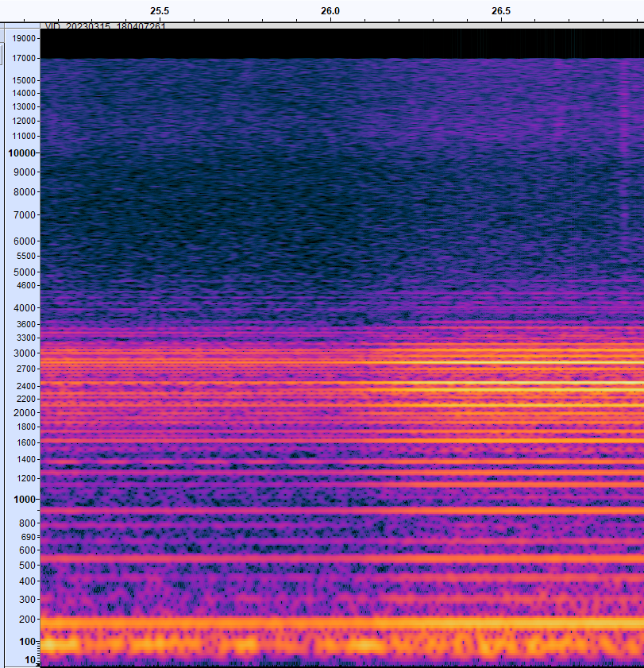Click the 690 frequency scale label

28,537
